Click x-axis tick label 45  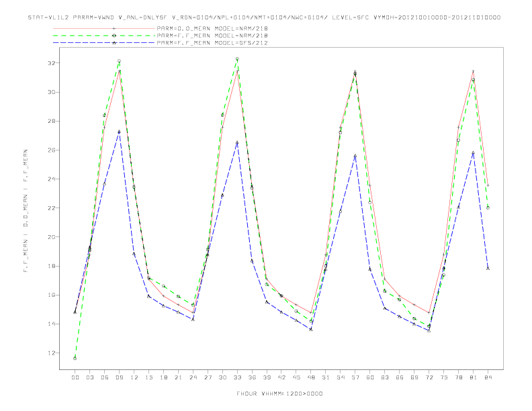[x=296, y=377]
